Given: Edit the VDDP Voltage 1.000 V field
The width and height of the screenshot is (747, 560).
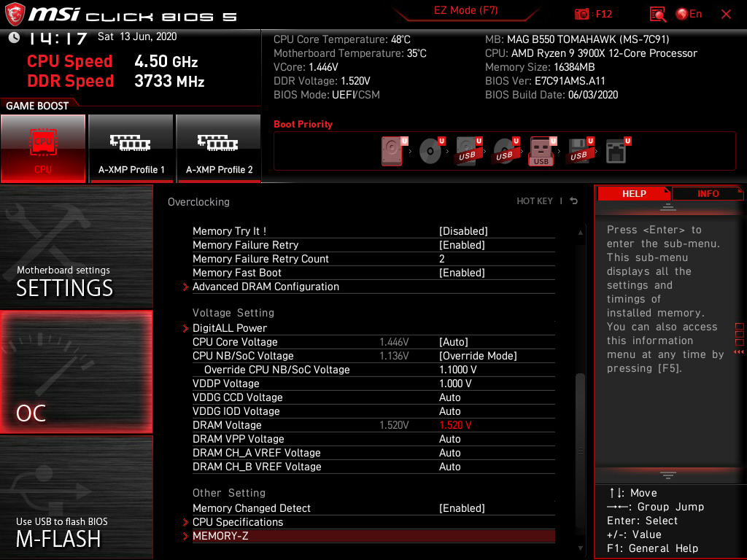Looking at the screenshot, I should pos(455,384).
